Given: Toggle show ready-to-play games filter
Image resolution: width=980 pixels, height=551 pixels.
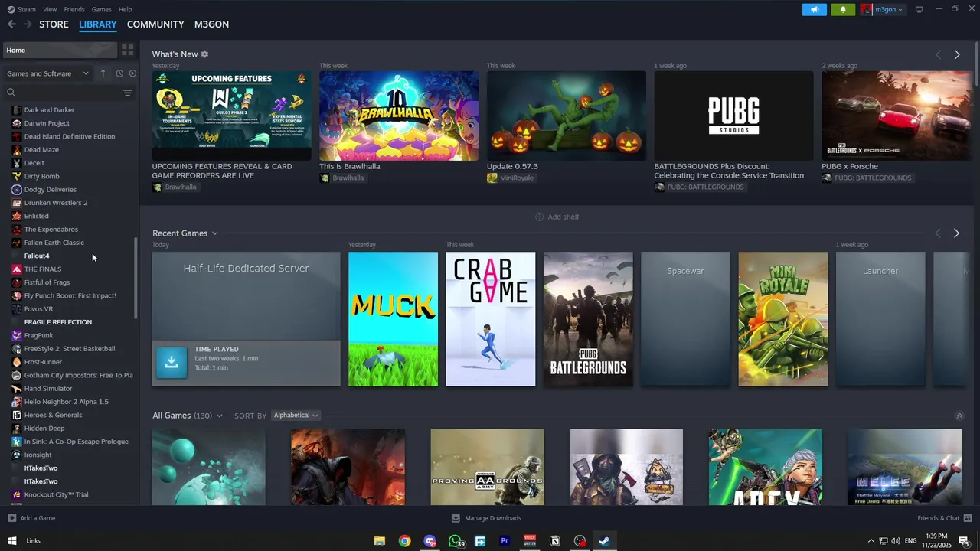Looking at the screenshot, I should (x=132, y=73).
